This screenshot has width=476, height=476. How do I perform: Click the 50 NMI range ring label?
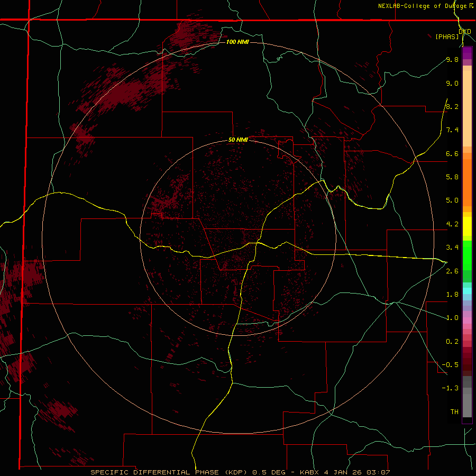[x=238, y=140]
